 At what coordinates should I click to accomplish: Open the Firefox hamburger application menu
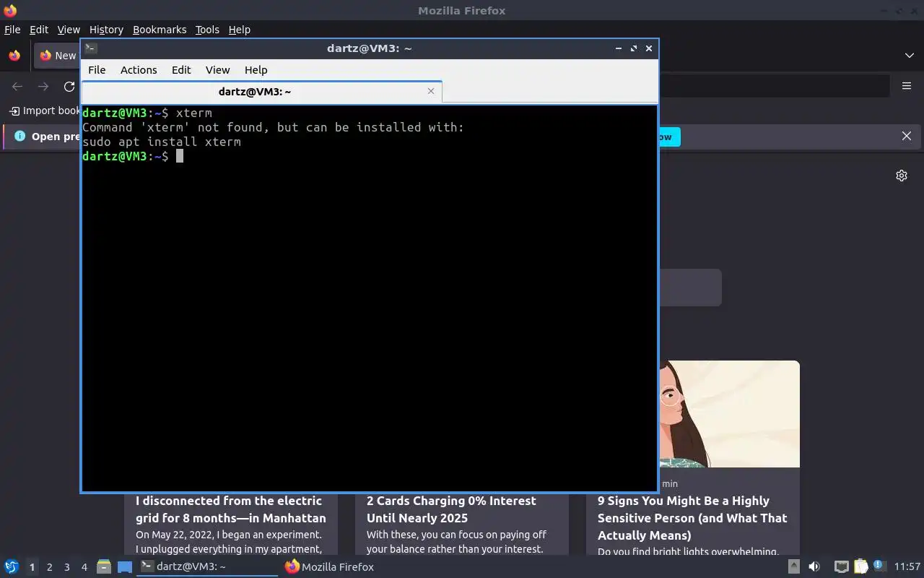pyautogui.click(x=907, y=86)
